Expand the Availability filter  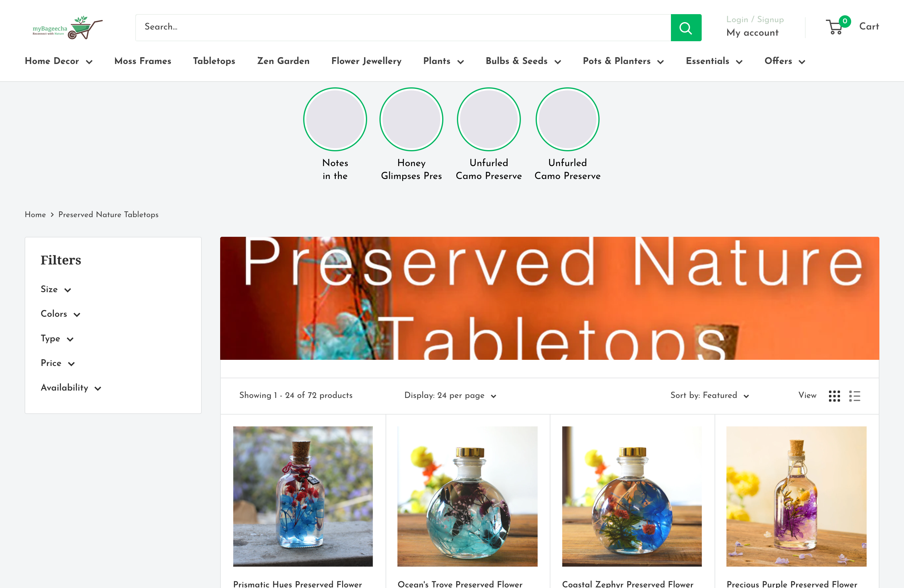[x=71, y=388]
